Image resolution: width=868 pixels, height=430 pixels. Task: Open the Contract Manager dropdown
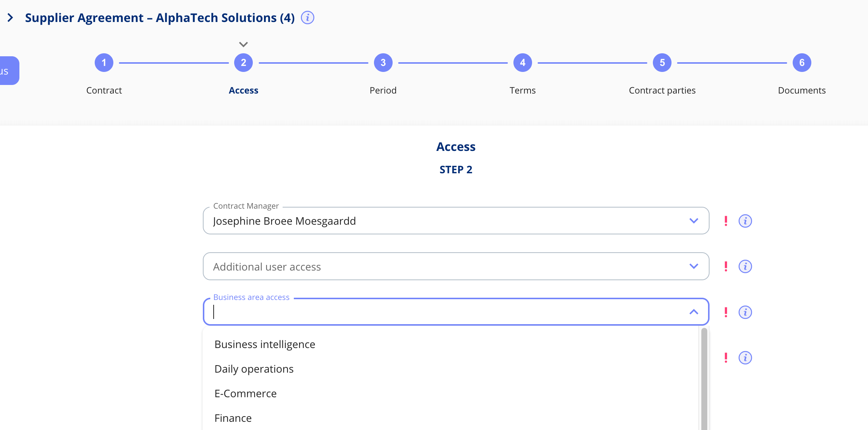694,220
